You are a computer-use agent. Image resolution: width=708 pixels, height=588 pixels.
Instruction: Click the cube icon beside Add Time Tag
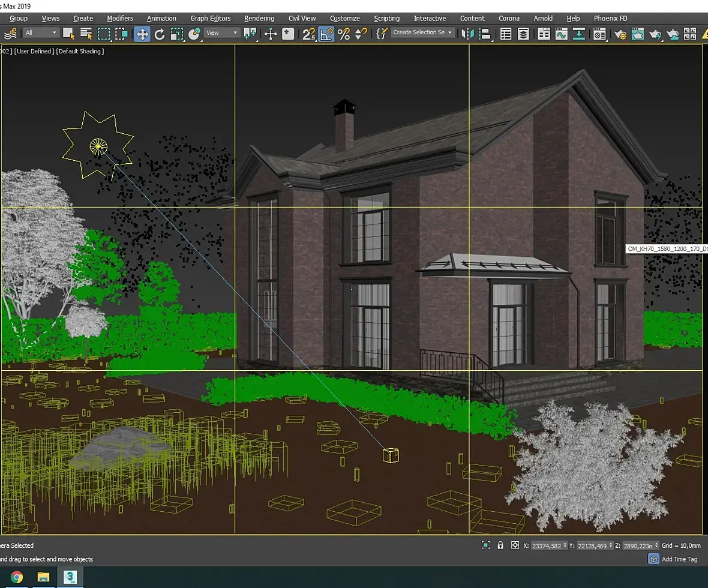pos(653,559)
